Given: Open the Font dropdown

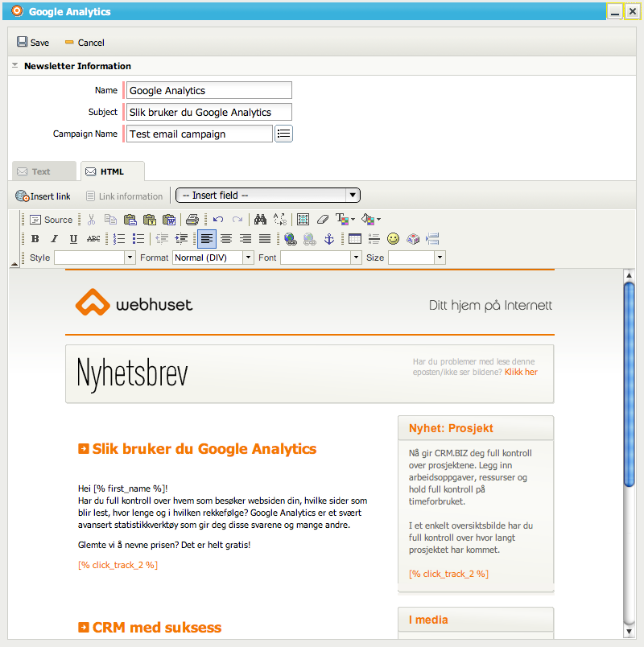Looking at the screenshot, I should [x=321, y=258].
